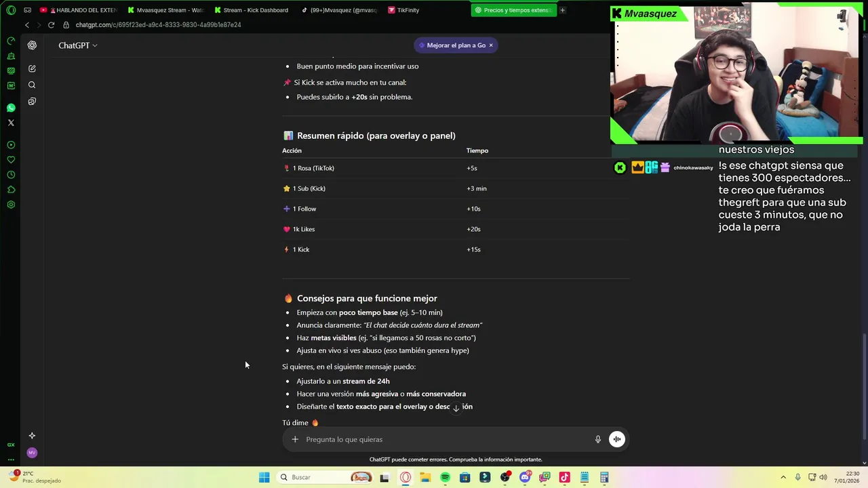Viewport: 868px width, 488px height.
Task: Click the 1 Kick table row
Action: tap(456, 249)
